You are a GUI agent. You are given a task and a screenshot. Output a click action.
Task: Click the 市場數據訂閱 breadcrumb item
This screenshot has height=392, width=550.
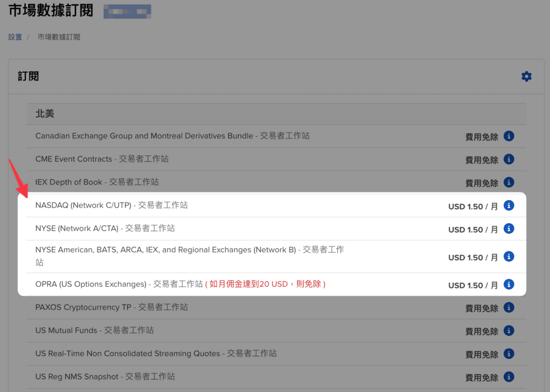click(x=59, y=37)
